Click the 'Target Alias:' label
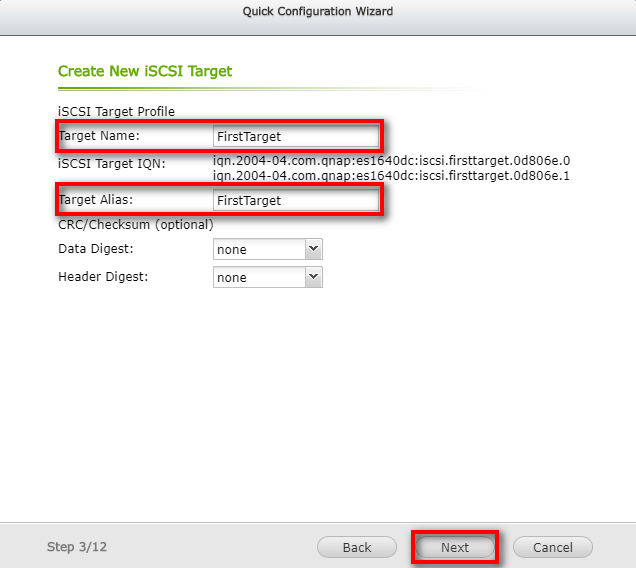Viewport: 636px width, 568px height. pyautogui.click(x=96, y=200)
